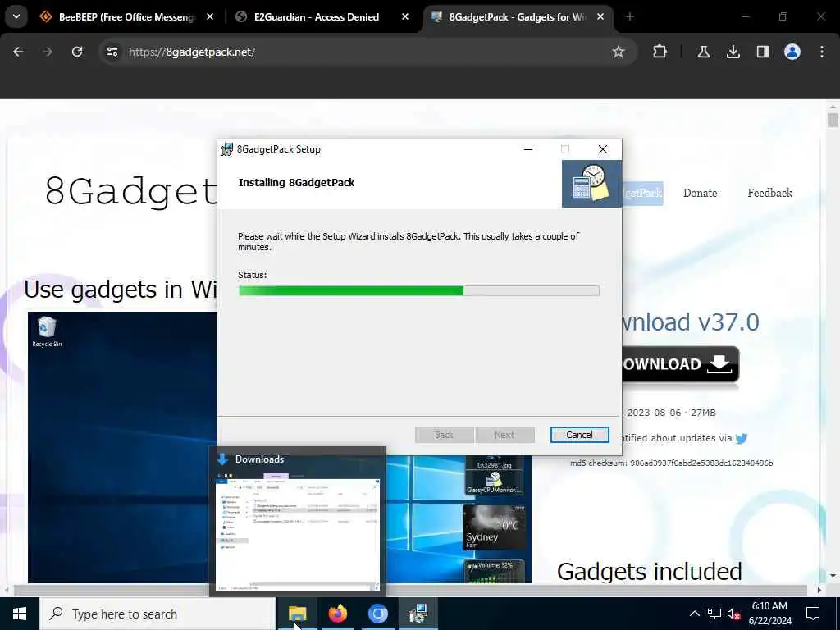Go back with the browser back arrow
Screen dimensions: 840x630
point(18,52)
